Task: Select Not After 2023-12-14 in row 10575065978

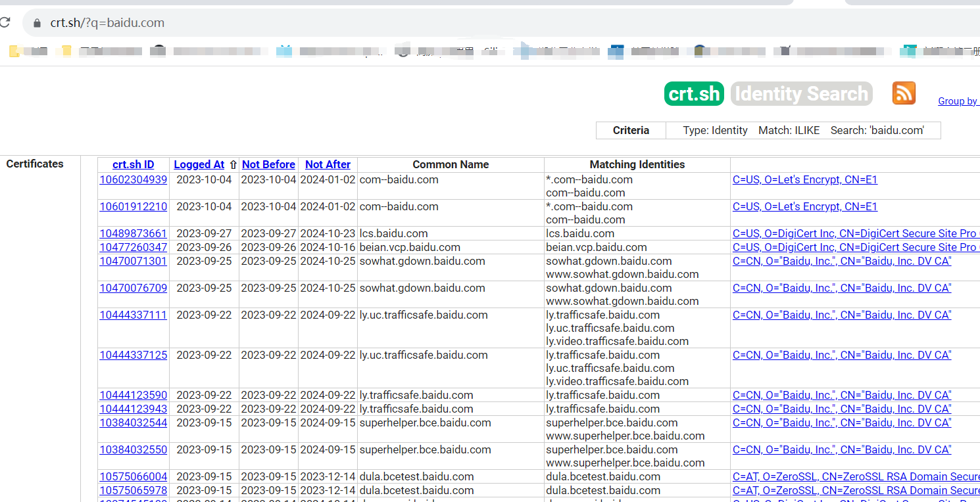Action: click(x=328, y=490)
